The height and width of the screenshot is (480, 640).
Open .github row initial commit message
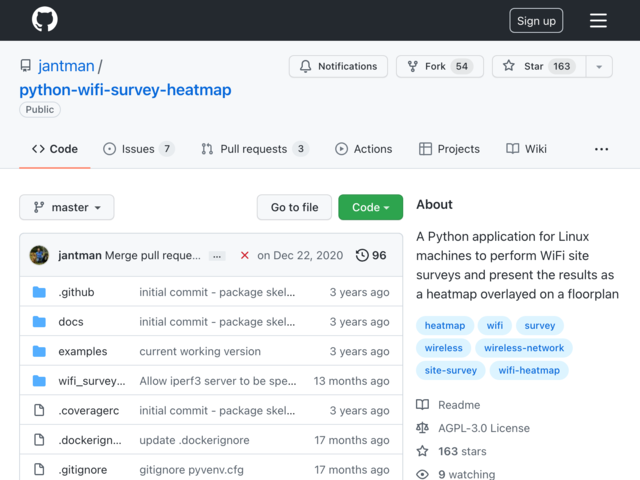(x=217, y=292)
